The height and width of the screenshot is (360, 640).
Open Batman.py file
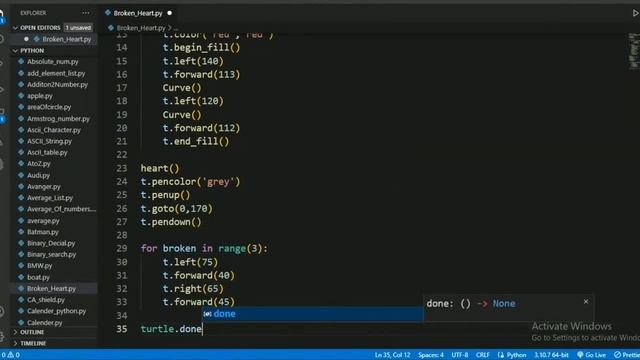pyautogui.click(x=43, y=232)
